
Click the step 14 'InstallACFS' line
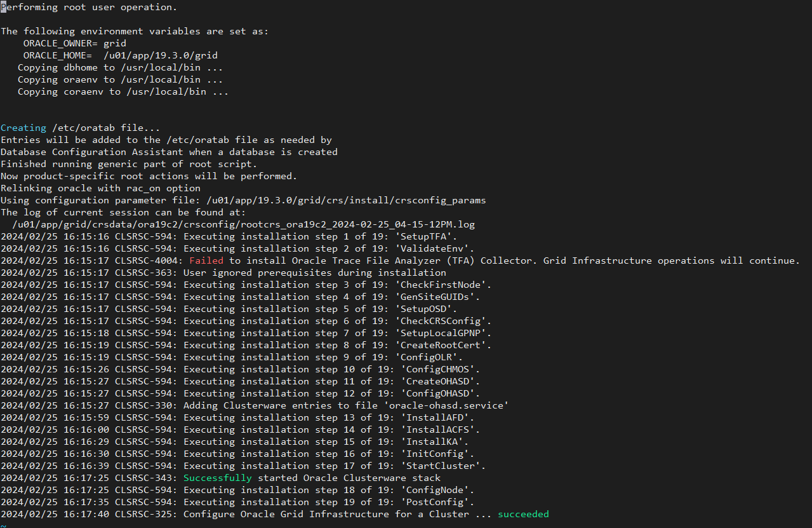[241, 430]
